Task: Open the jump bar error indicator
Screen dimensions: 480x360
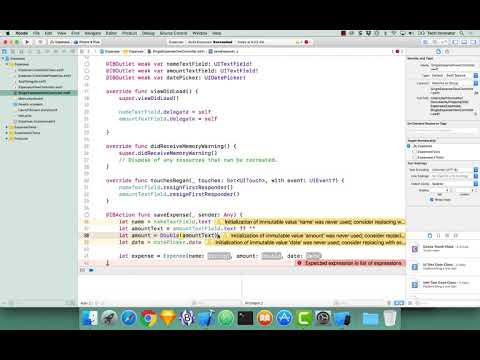Action: tap(397, 52)
